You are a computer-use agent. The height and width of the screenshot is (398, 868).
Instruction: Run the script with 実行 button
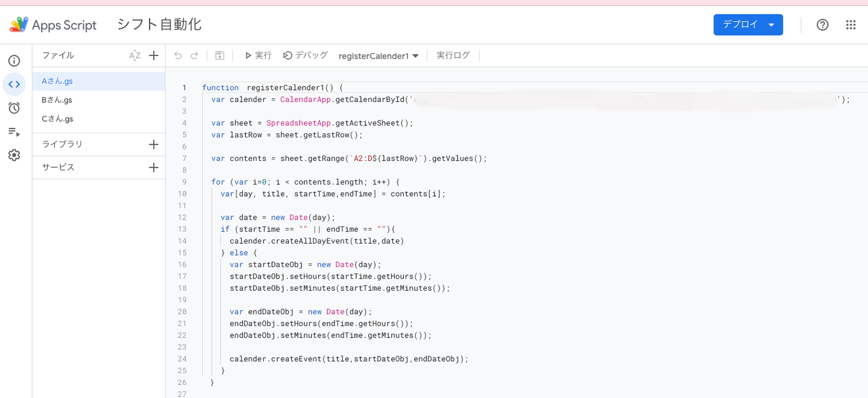coord(258,55)
